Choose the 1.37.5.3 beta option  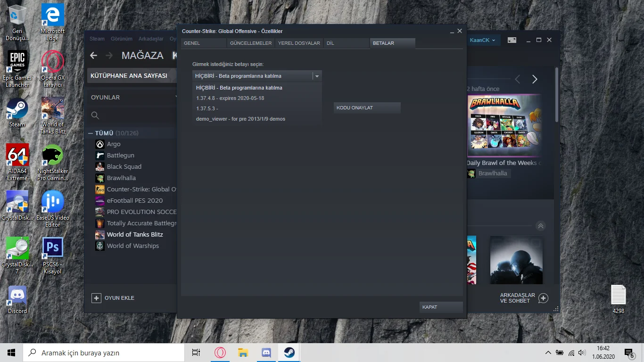coord(257,108)
